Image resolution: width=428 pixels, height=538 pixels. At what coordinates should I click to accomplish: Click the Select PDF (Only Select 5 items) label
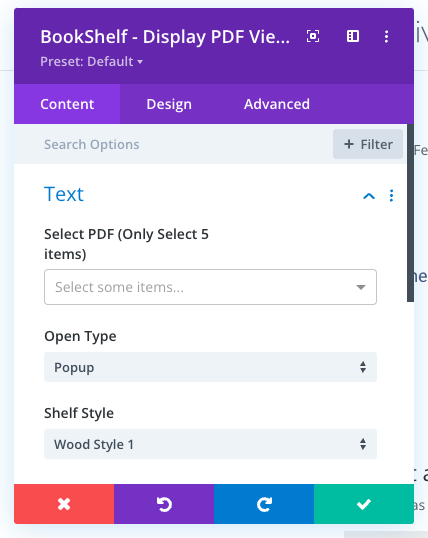[126, 244]
